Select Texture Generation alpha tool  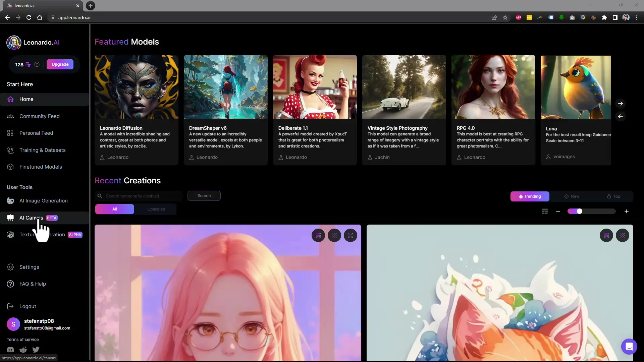click(44, 234)
